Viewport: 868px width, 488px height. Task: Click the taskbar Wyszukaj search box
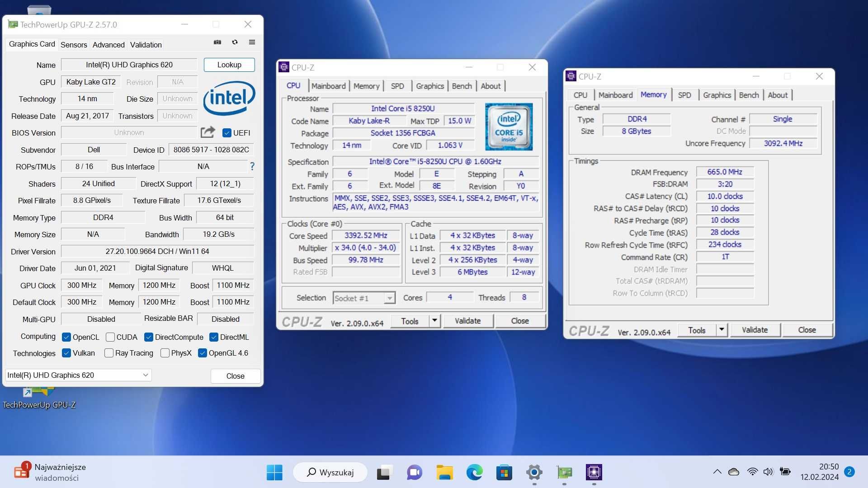(330, 473)
